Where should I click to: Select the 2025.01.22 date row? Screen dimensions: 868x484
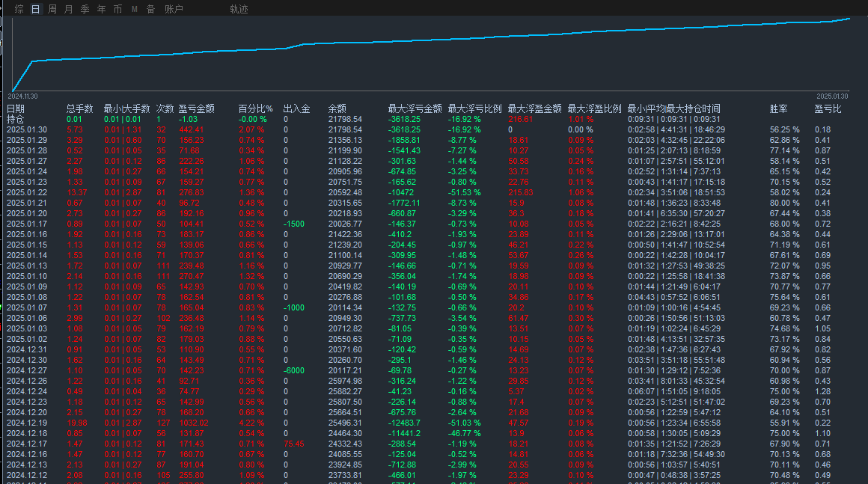27,192
